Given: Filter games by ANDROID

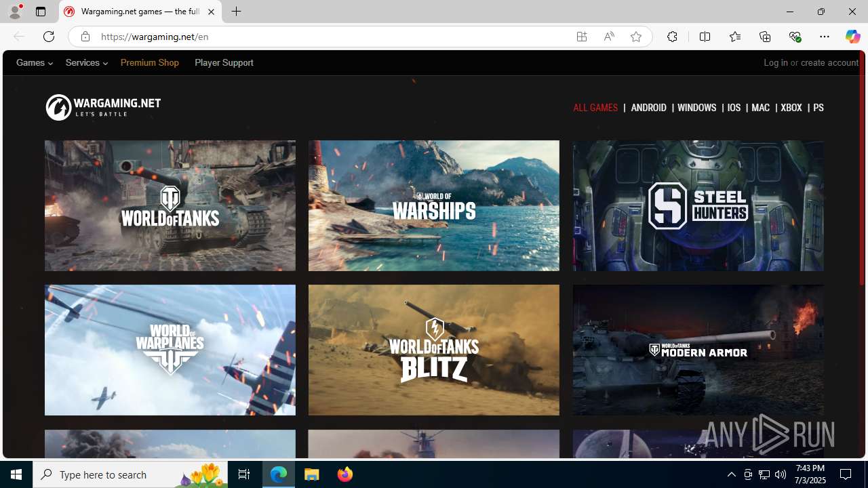Looking at the screenshot, I should click(648, 108).
